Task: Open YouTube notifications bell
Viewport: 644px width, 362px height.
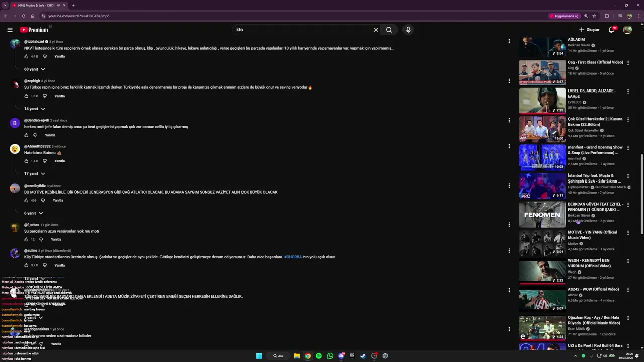Action: (x=611, y=30)
